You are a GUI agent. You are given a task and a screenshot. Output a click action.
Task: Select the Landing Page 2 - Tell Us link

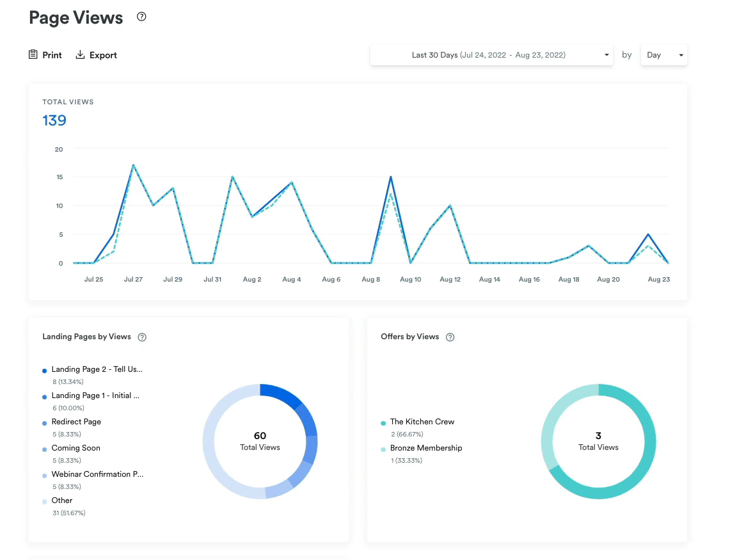97,369
